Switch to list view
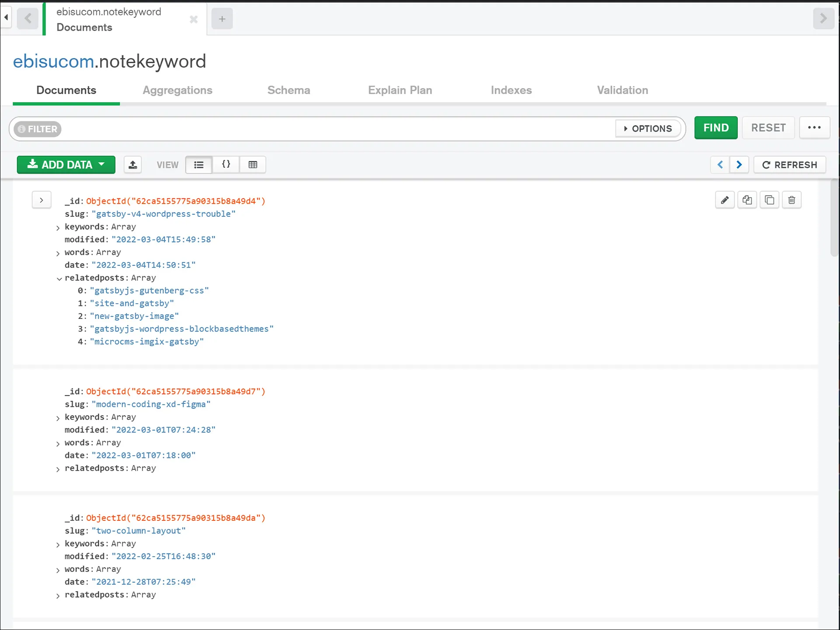Screen dimensions: 840x630 point(199,165)
